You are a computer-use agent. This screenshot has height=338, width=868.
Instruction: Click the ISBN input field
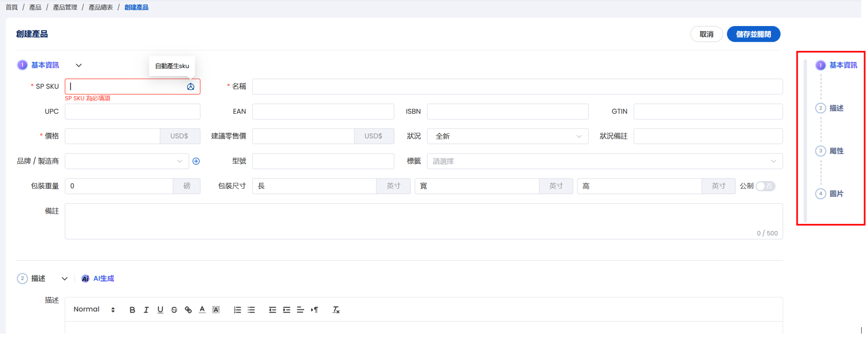coord(507,111)
